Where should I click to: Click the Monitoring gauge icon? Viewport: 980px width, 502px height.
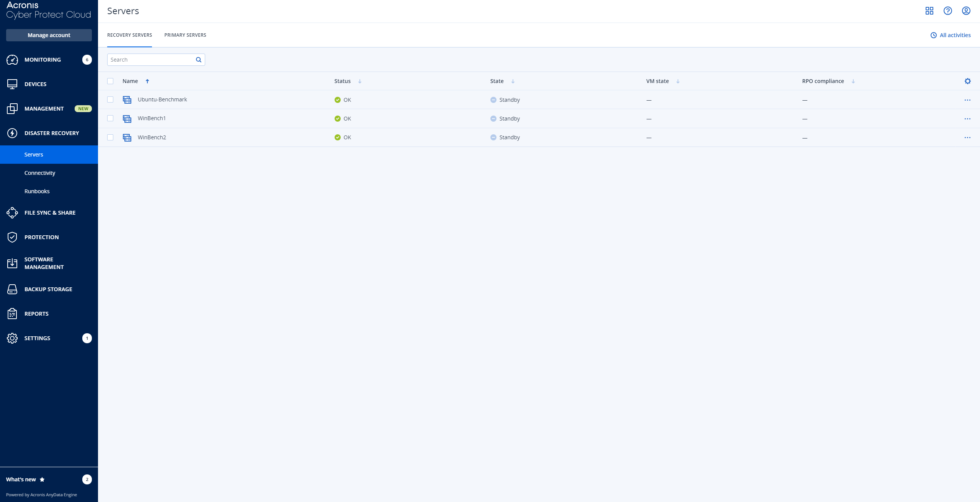(x=12, y=60)
